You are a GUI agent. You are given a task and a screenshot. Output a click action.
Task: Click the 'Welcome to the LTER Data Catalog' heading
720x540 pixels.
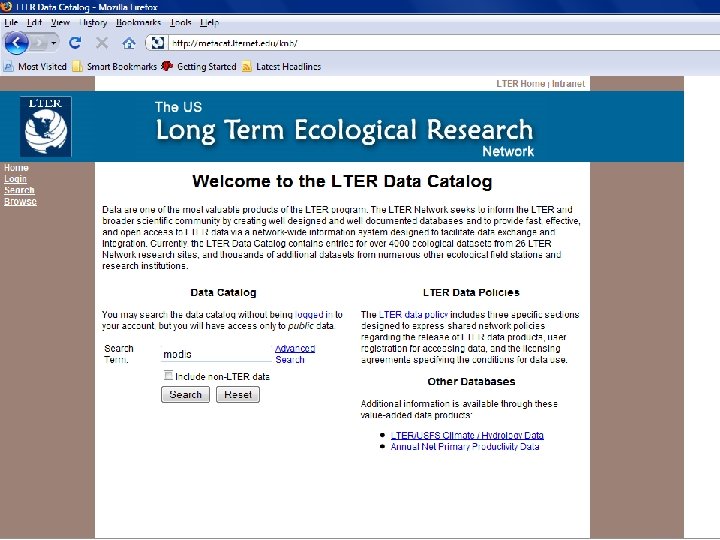click(342, 181)
